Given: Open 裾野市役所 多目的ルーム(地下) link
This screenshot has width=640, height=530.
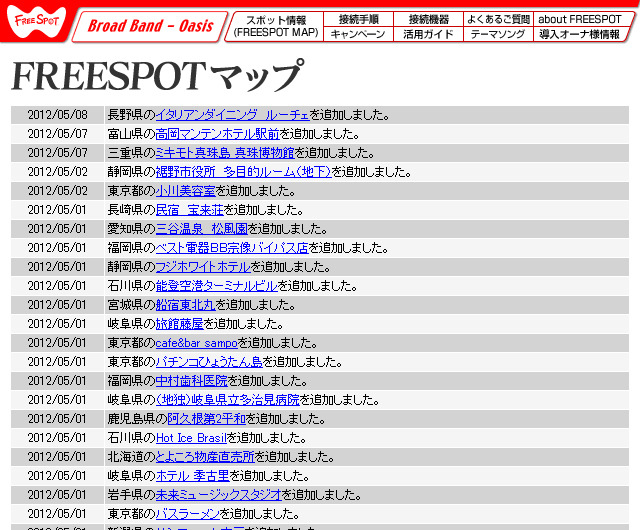Looking at the screenshot, I should (244, 171).
